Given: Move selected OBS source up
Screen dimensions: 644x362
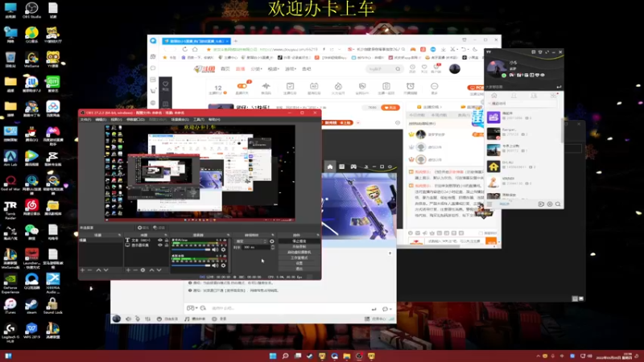Looking at the screenshot, I should (151, 270).
